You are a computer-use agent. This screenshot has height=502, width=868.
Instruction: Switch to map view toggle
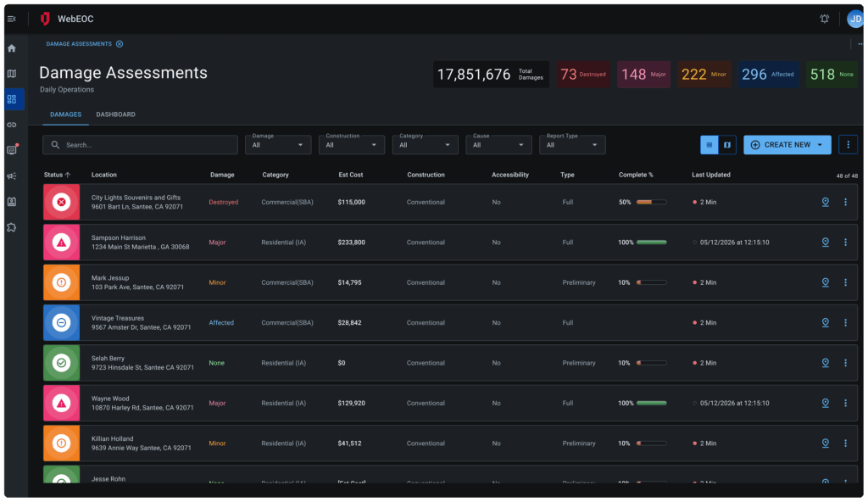[727, 145]
